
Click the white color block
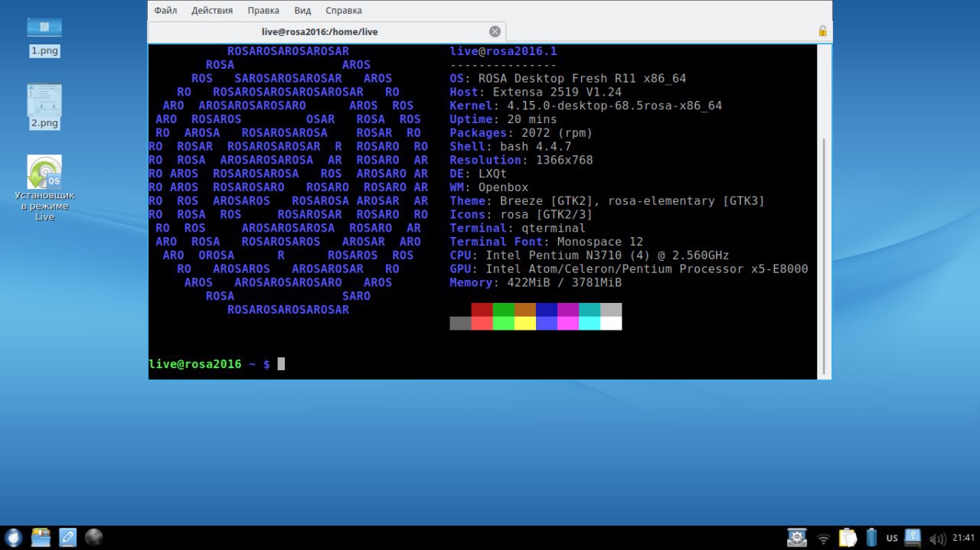click(x=610, y=324)
